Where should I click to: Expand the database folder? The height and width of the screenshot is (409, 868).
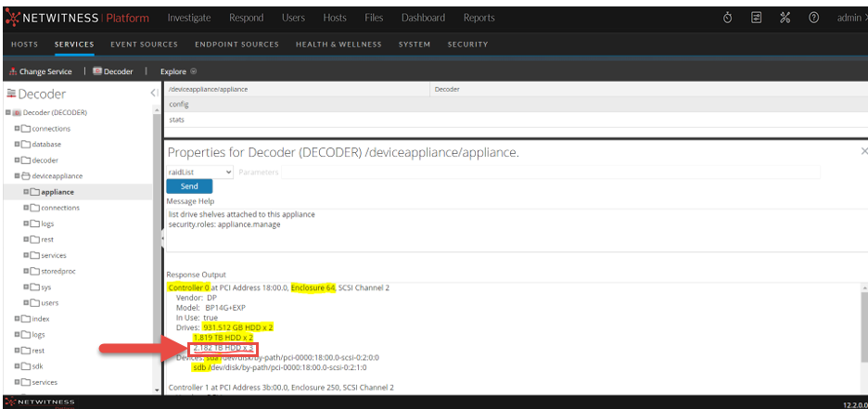(x=18, y=144)
